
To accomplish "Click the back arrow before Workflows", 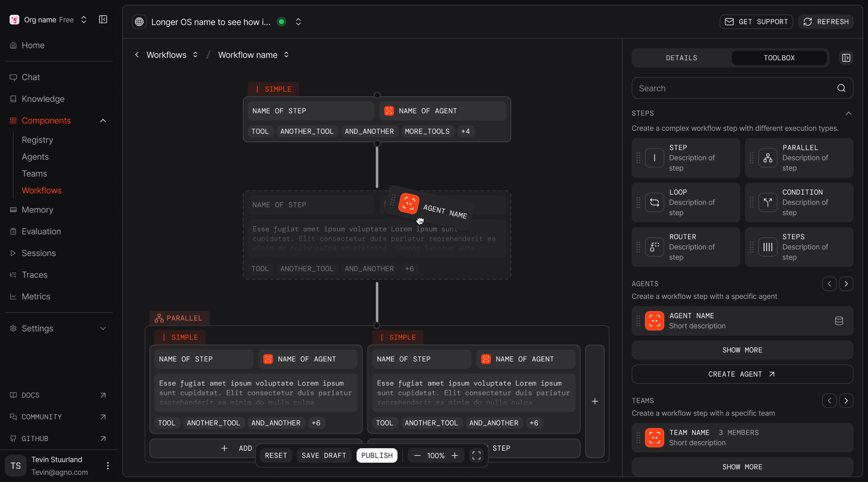I will [x=137, y=55].
